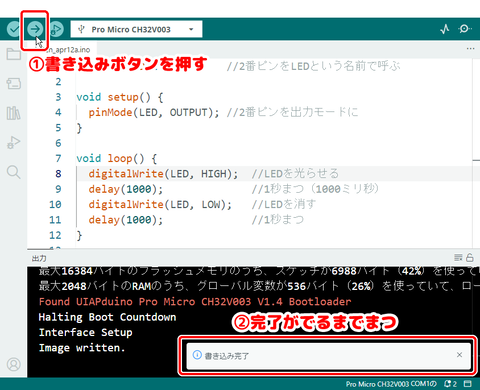Toggle the output scroll lock icon
480x390 pixels.
tap(470, 257)
